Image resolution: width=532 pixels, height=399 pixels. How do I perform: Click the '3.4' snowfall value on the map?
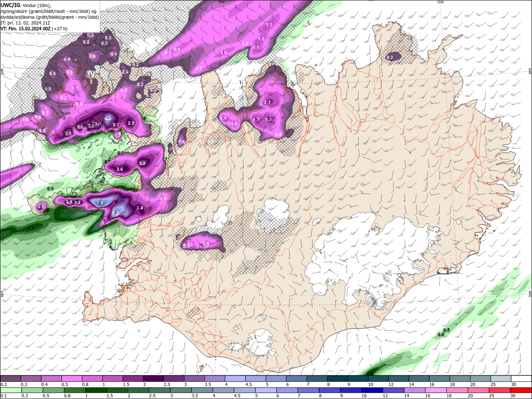pyautogui.click(x=69, y=134)
